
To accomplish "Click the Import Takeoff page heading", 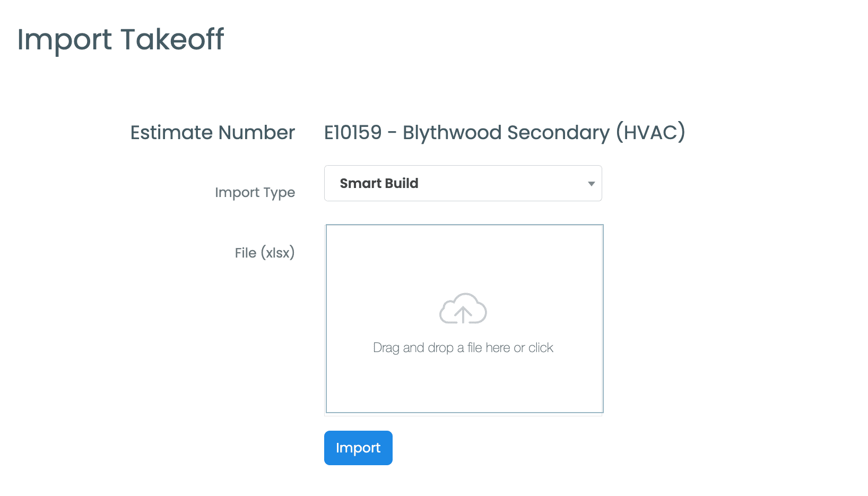I will 120,39.
